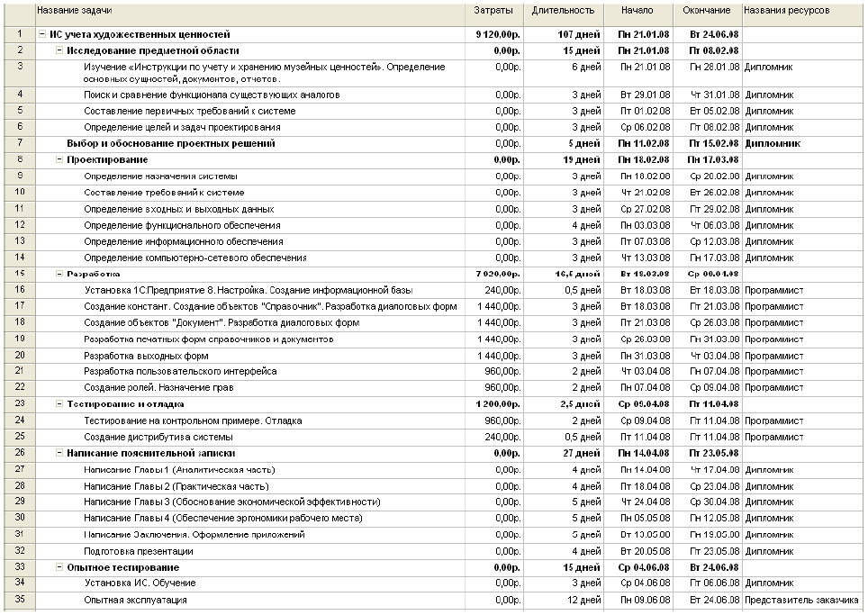868x615 pixels.
Task: Select task 'Подготовка презентации'
Action: point(139,551)
